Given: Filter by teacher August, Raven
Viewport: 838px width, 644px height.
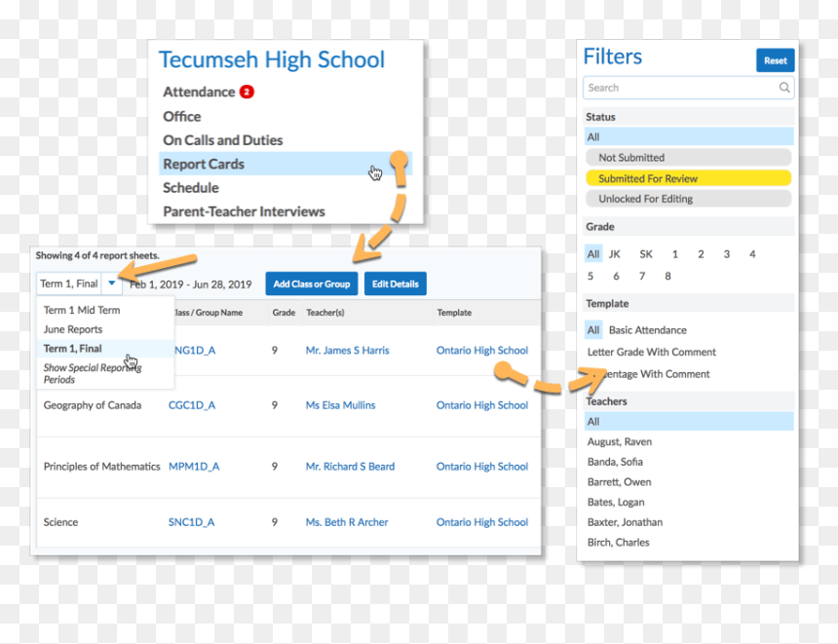Looking at the screenshot, I should tap(620, 442).
